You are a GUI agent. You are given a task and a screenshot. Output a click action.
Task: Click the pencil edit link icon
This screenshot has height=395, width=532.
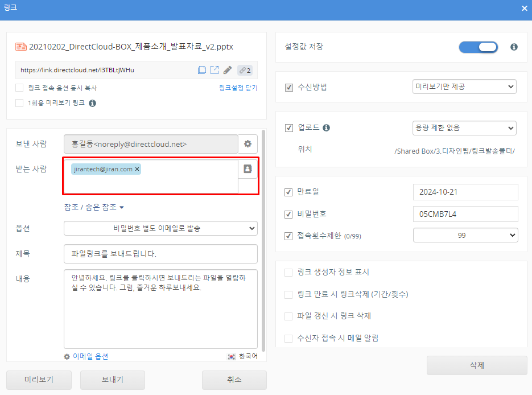pyautogui.click(x=228, y=70)
